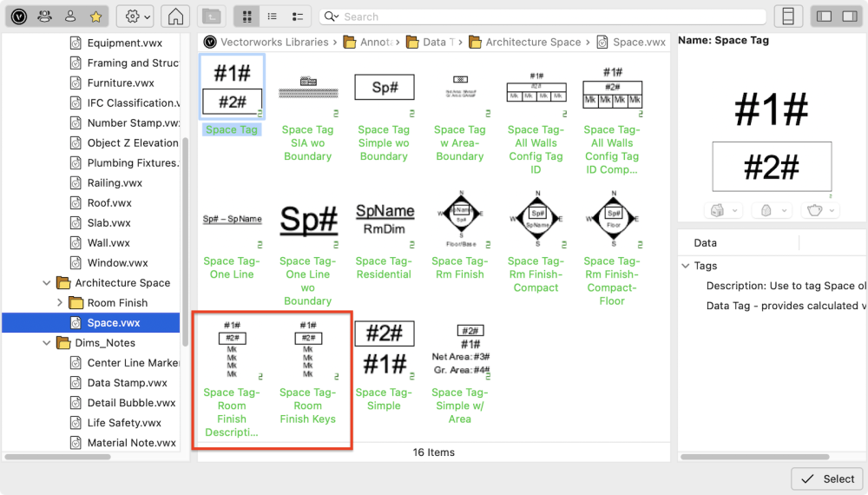The height and width of the screenshot is (495, 868).
Task: Expand the Room Finish folder
Action: pyautogui.click(x=59, y=303)
